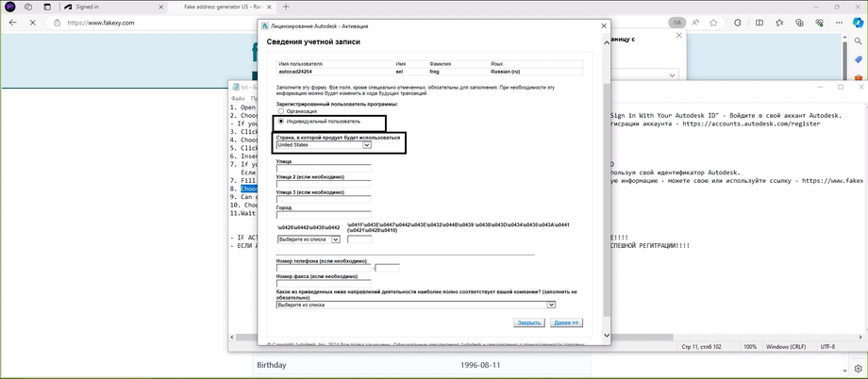
Task: Go back in the browser
Action: [x=12, y=23]
